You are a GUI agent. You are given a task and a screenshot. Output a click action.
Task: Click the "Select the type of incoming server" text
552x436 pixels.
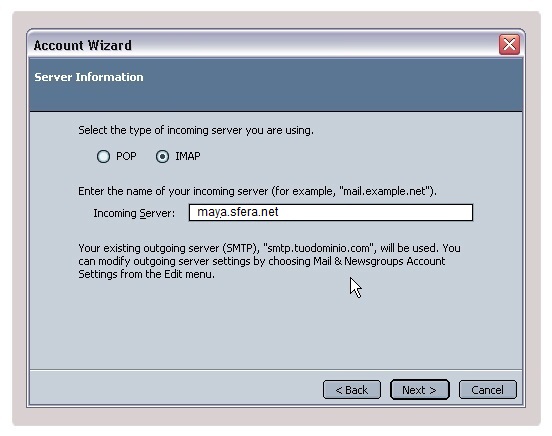(x=196, y=130)
